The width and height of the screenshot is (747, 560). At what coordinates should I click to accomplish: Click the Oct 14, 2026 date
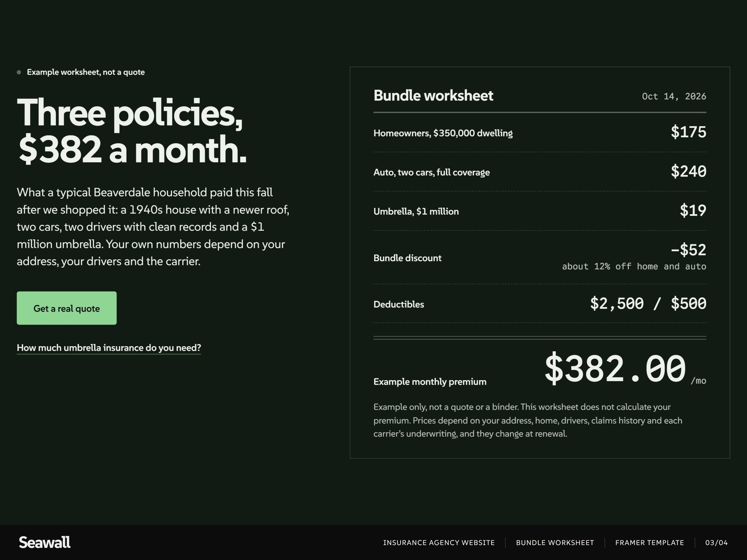[x=674, y=96]
